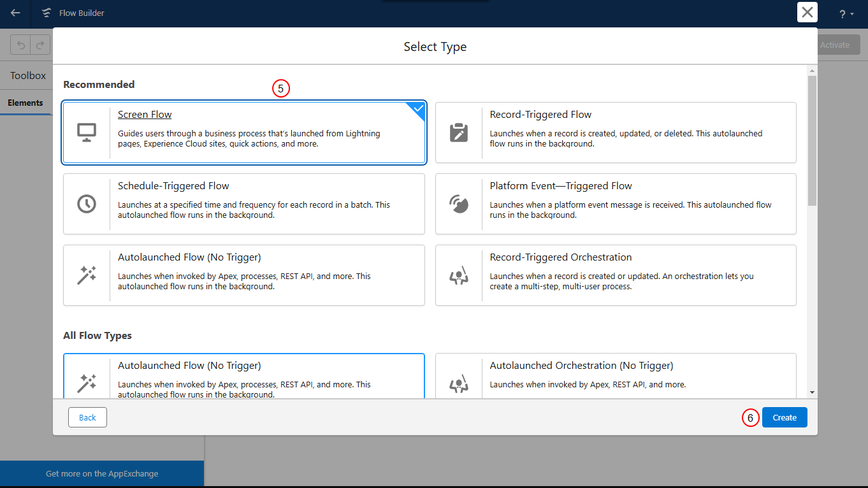Click the Schedule-Triggered Flow clock icon
This screenshot has height=488, width=868.
86,204
